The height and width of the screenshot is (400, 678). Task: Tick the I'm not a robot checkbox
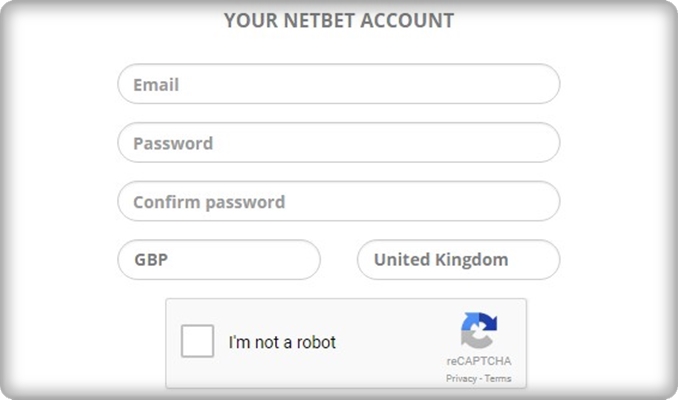pos(197,341)
